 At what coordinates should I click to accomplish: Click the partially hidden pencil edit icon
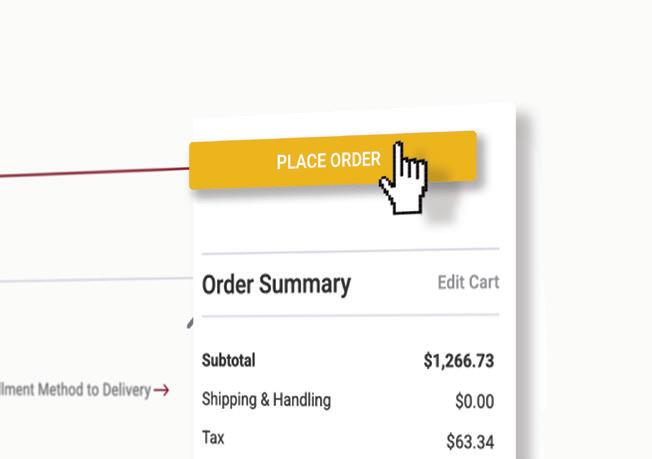190,322
